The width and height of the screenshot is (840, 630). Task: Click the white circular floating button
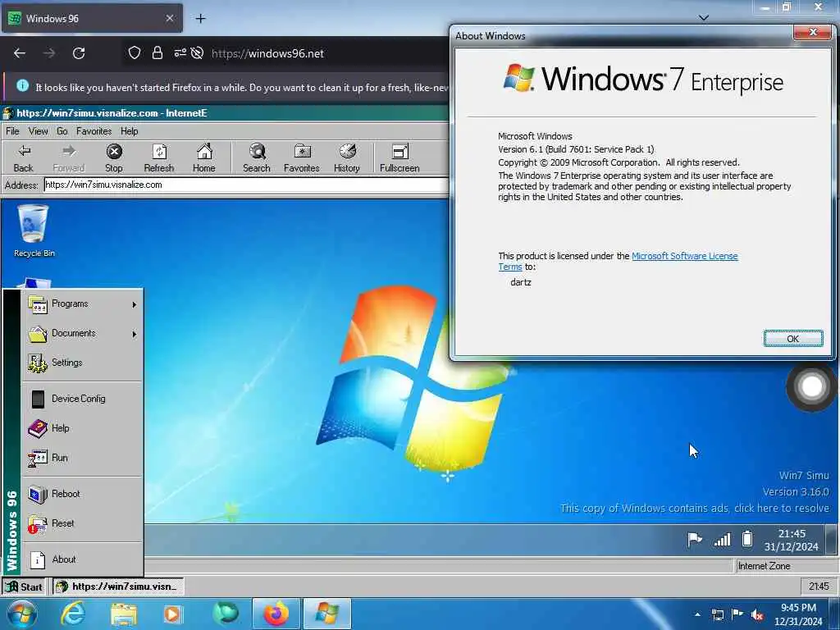point(811,386)
